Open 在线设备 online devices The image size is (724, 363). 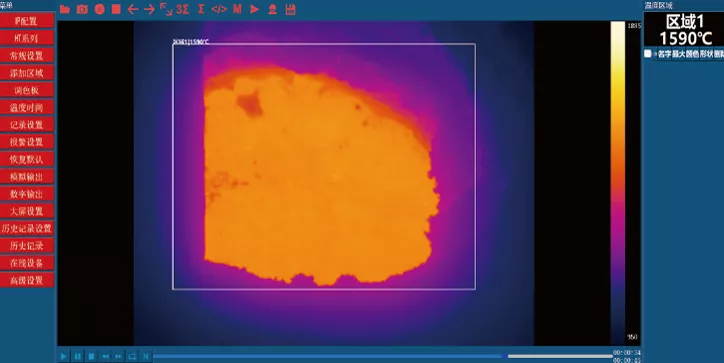[x=27, y=263]
